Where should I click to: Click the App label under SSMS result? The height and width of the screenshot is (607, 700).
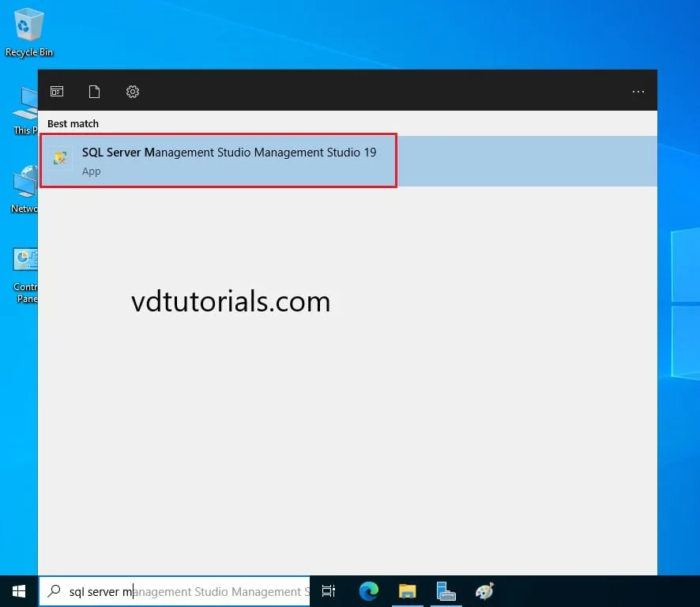point(92,172)
